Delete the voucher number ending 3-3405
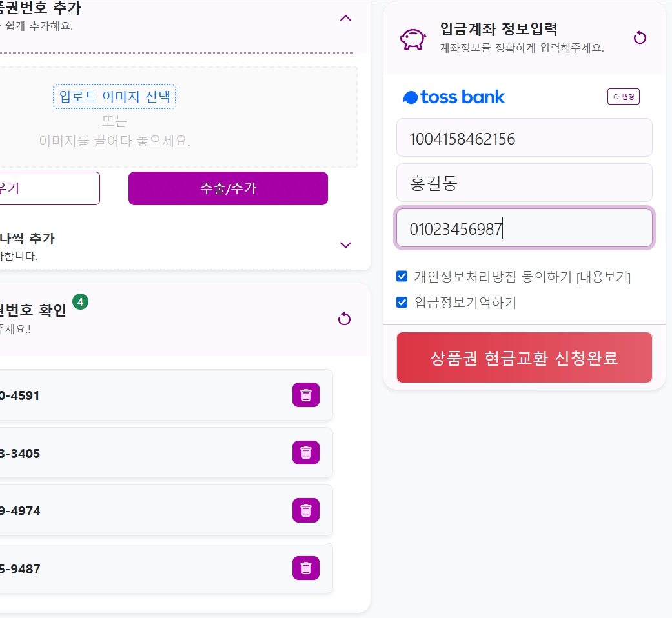Viewport: 672px width, 618px height. coord(305,453)
